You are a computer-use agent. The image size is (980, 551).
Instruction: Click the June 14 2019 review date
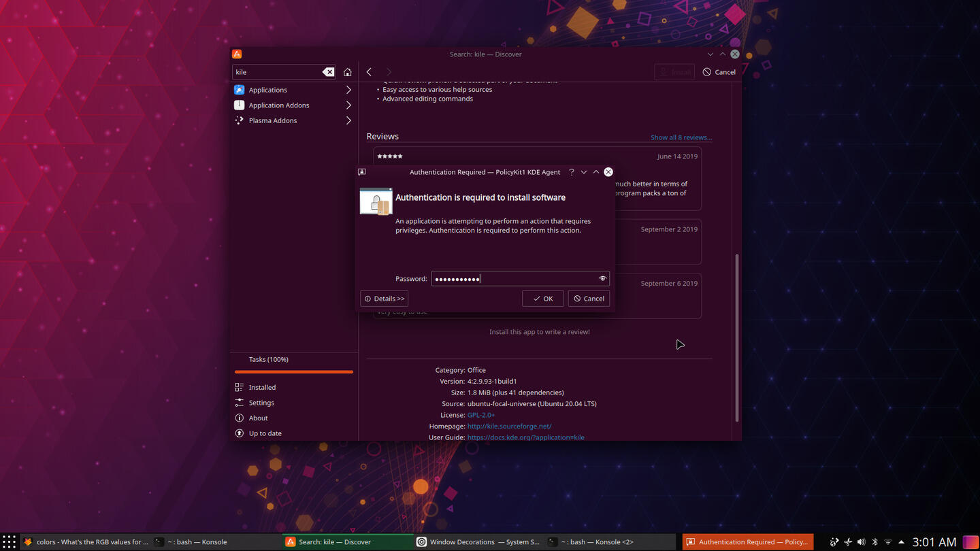click(x=677, y=156)
